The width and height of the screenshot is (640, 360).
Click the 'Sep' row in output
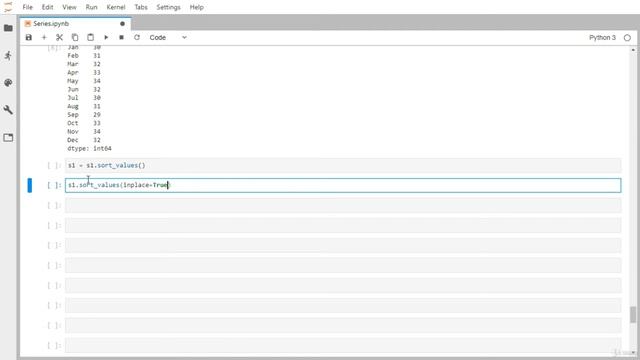pos(84,115)
